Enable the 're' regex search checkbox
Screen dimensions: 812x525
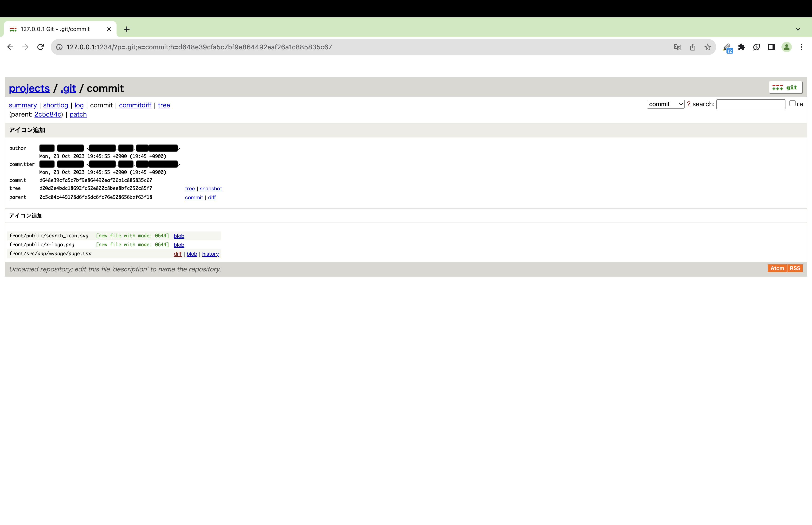click(x=792, y=103)
